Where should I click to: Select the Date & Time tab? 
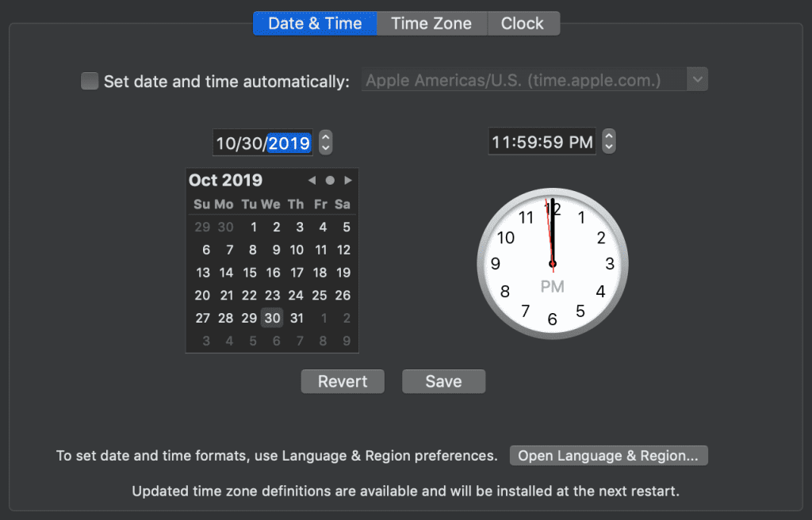[315, 23]
